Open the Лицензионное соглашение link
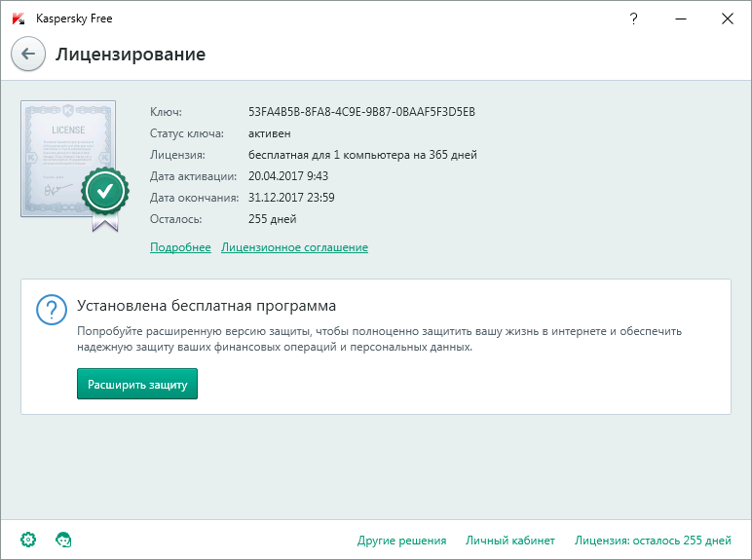This screenshot has height=560, width=752. coord(294,247)
